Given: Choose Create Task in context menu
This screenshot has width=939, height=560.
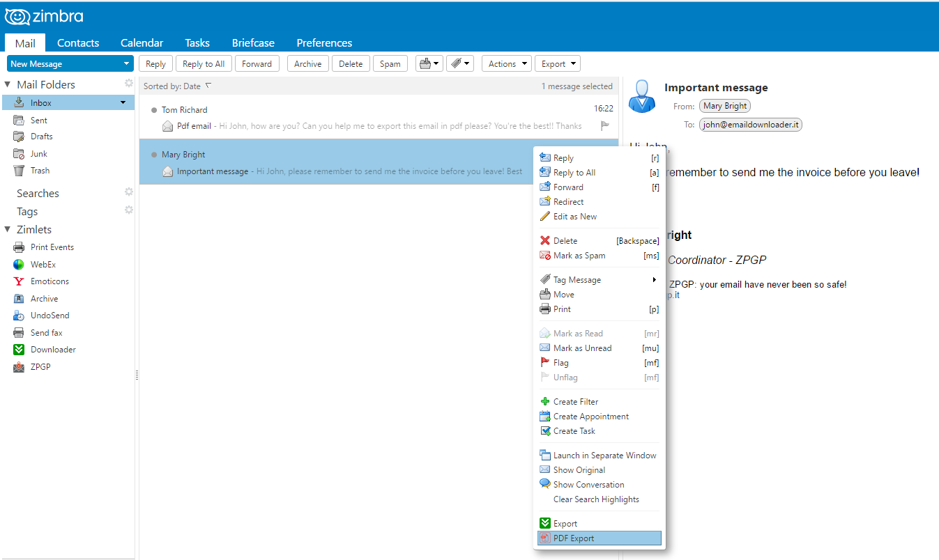Looking at the screenshot, I should [600, 431].
